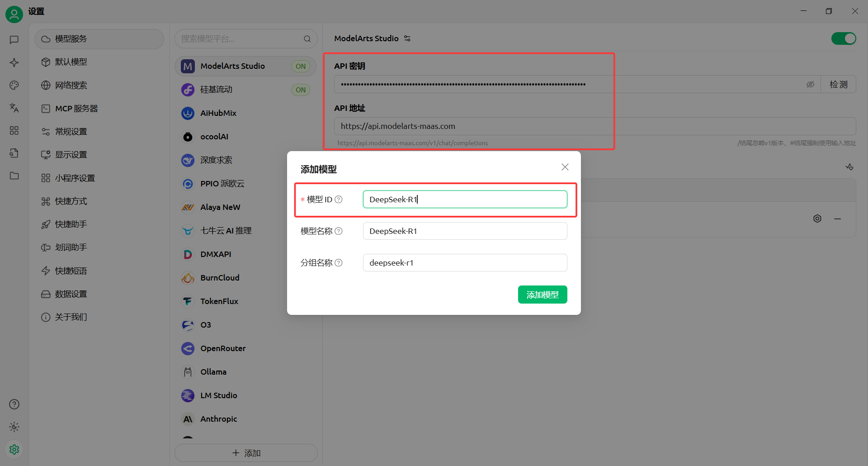Click the 分组名称 input field

[x=465, y=263]
